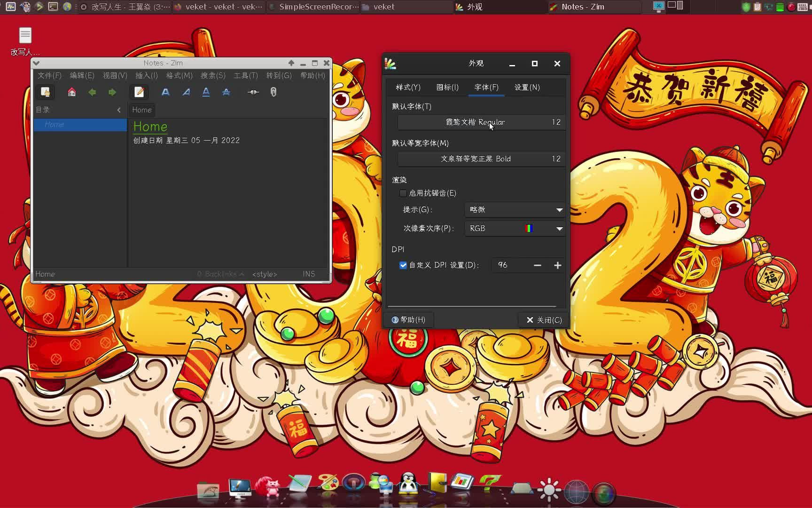
Task: Click the Home icon in Zim toolbar
Action: [71, 92]
